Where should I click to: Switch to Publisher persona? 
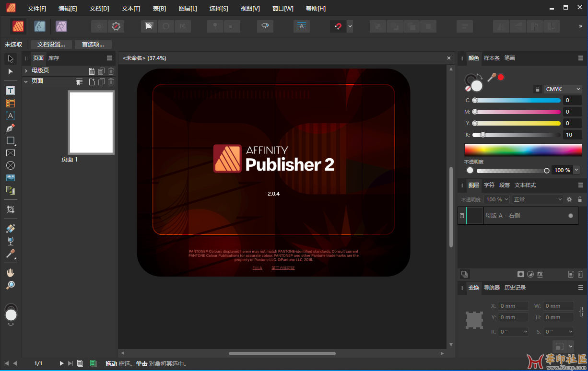point(19,26)
